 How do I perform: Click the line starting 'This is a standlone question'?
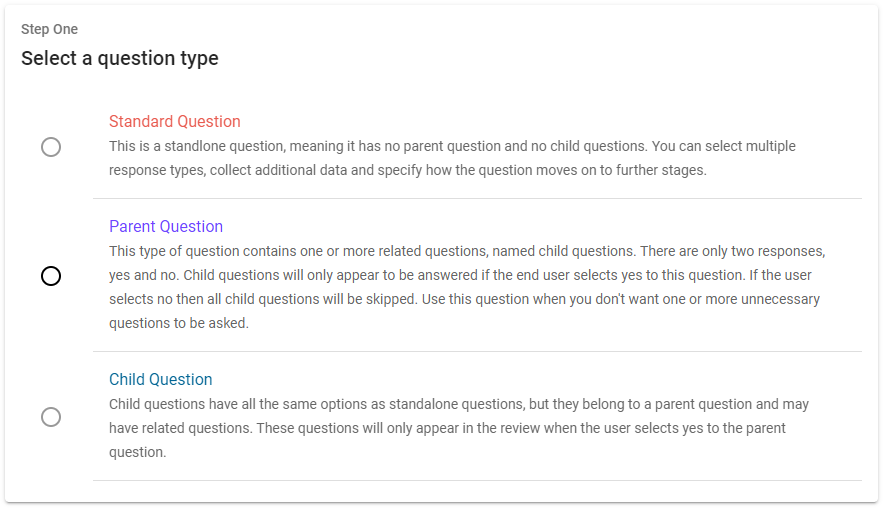click(452, 146)
